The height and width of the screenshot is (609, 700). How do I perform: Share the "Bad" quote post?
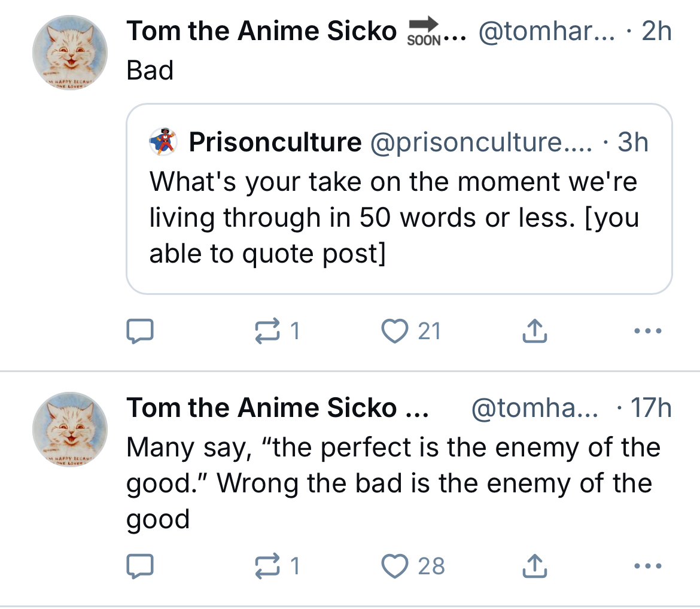[x=534, y=331]
